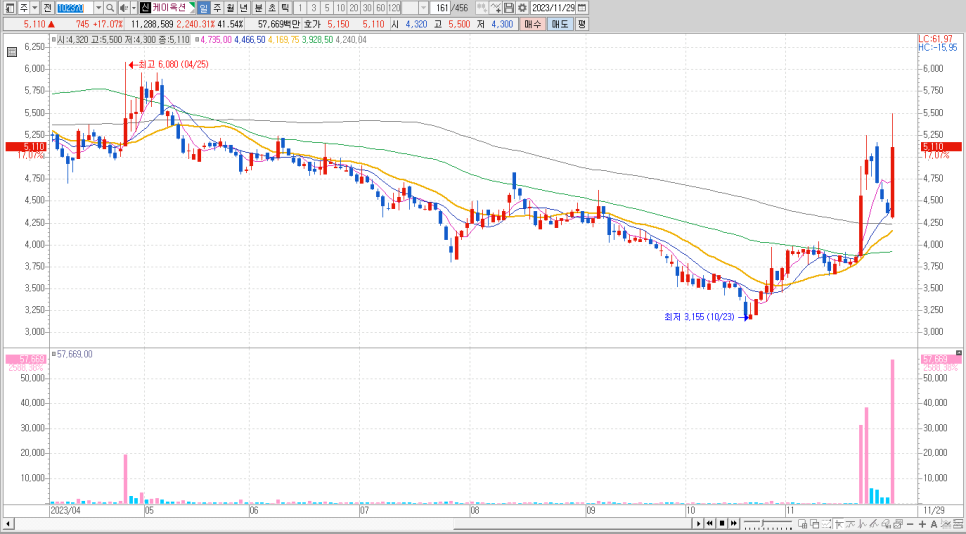Click the leftmost toolbar panel icon
This screenshot has width=966, height=534.
pyautogui.click(x=8, y=8)
